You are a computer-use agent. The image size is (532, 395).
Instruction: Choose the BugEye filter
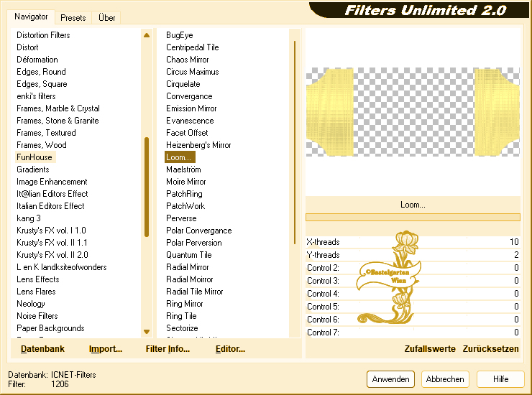click(x=180, y=35)
